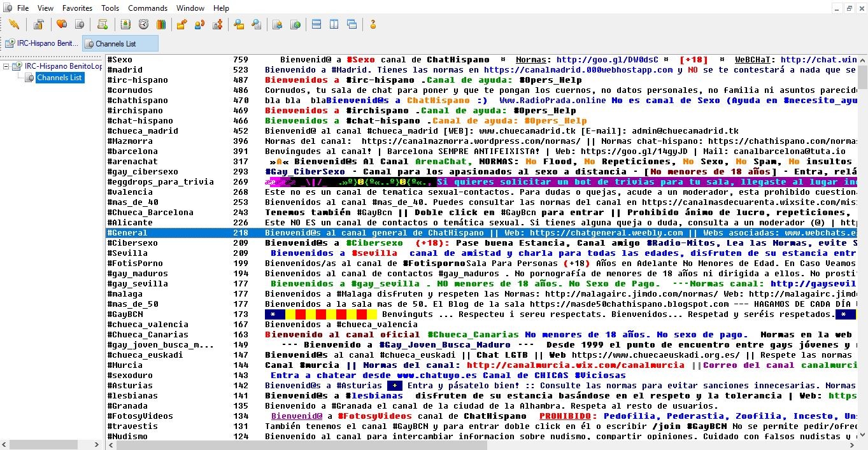Viewport: 868px width, 450px height.
Task: Click the Cascade windows icon
Action: pyautogui.click(x=352, y=25)
